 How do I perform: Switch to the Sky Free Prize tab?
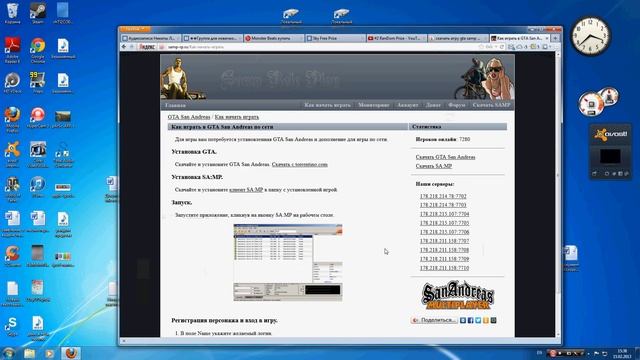(x=335, y=38)
